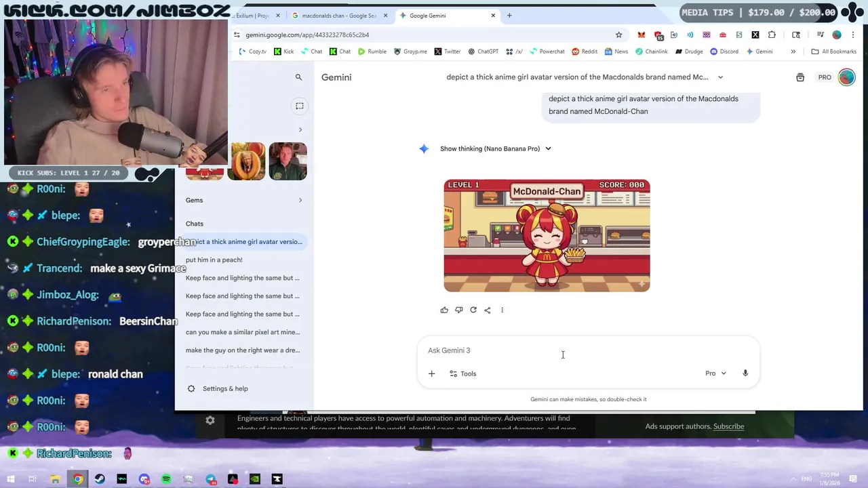Viewport: 868px width, 488px height.
Task: Click the site info icon in address bar
Action: [237, 35]
